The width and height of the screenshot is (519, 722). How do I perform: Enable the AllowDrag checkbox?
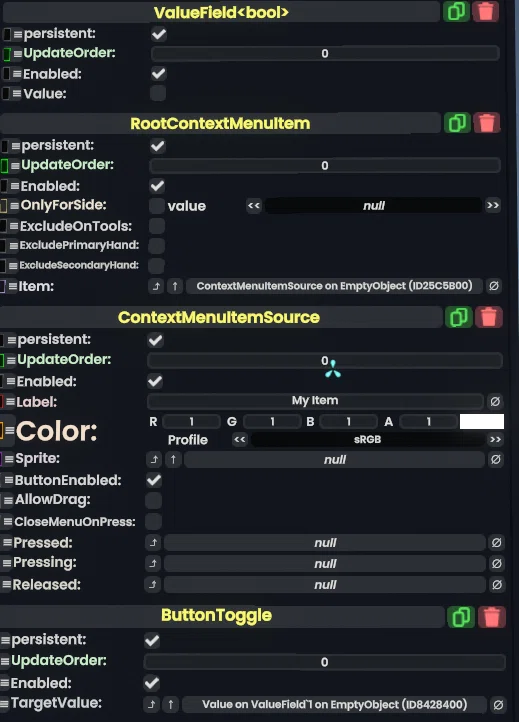[x=153, y=501]
